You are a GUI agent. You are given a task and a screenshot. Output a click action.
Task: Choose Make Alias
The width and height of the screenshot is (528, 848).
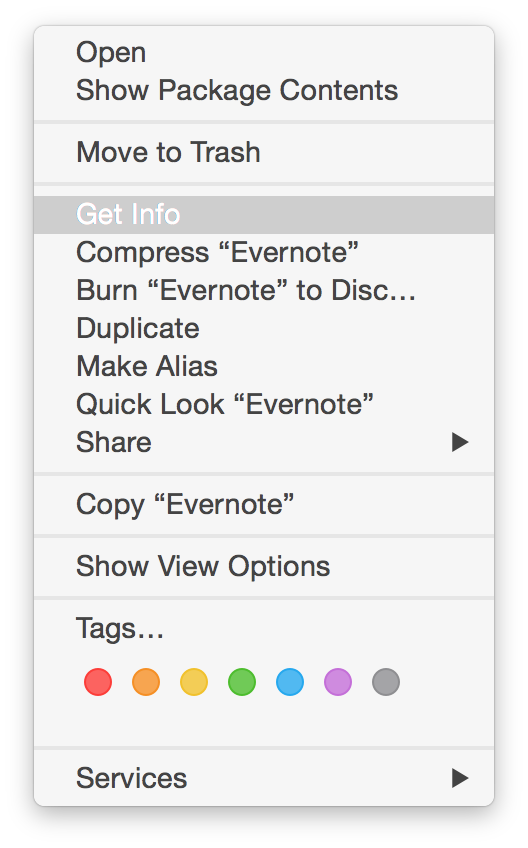point(264,366)
